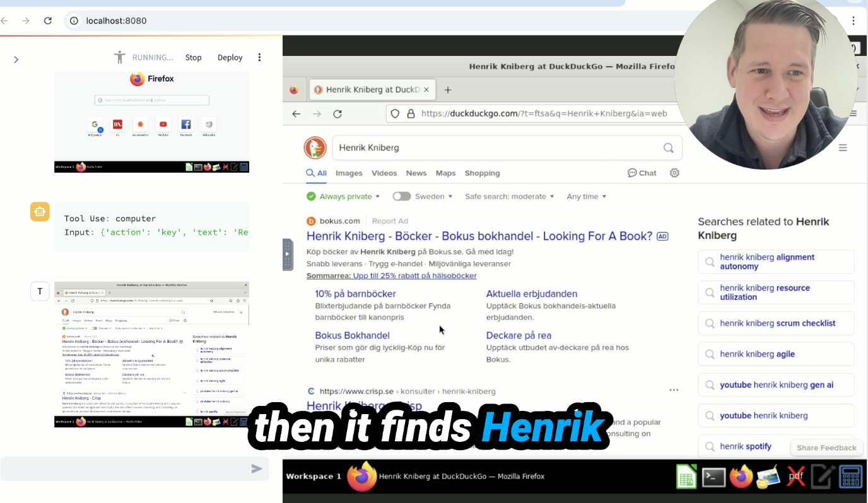
Task: Click the VNC side panel handle
Action: click(288, 255)
